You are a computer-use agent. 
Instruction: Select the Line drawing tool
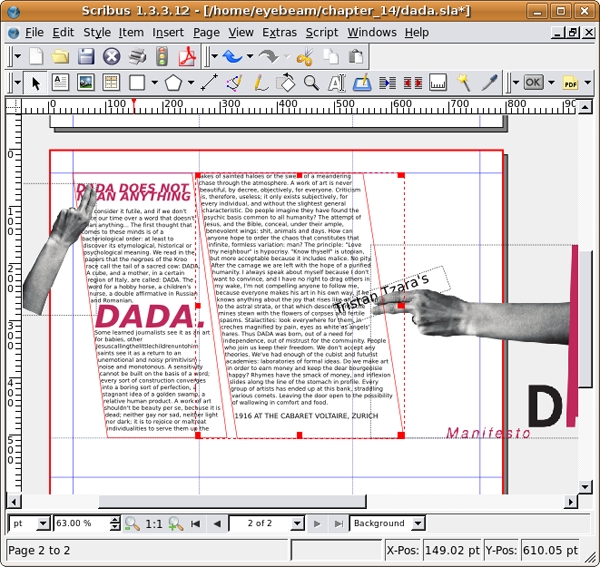point(209,83)
